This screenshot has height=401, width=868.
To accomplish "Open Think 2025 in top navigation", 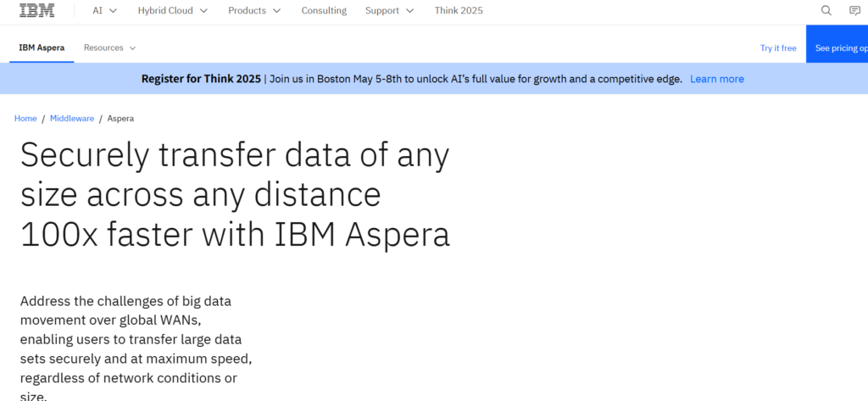I will coord(459,11).
